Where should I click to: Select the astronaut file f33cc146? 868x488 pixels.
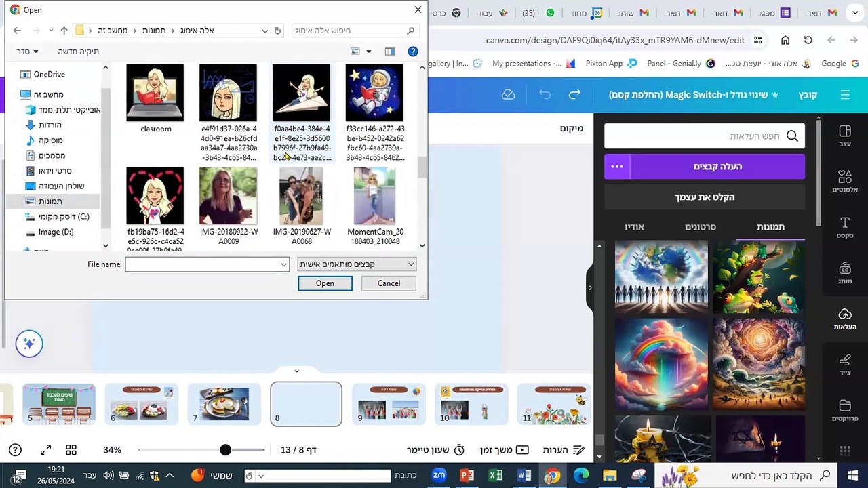coord(374,113)
